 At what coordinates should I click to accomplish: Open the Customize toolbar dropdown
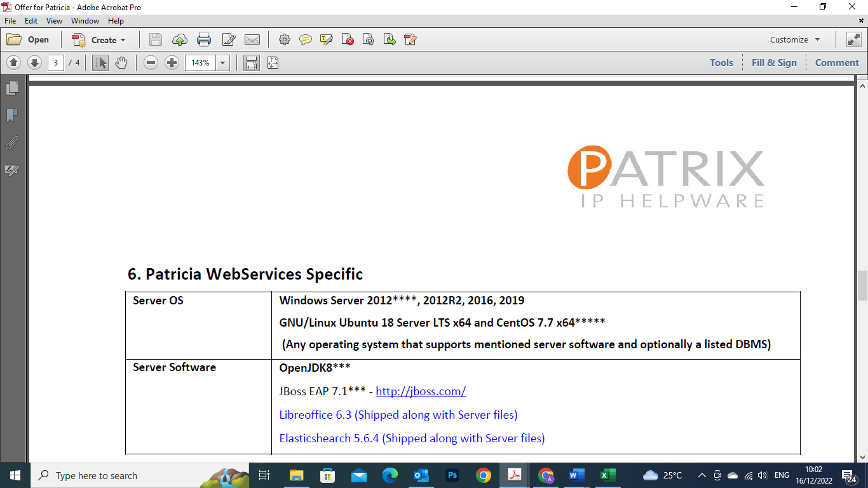coord(795,39)
